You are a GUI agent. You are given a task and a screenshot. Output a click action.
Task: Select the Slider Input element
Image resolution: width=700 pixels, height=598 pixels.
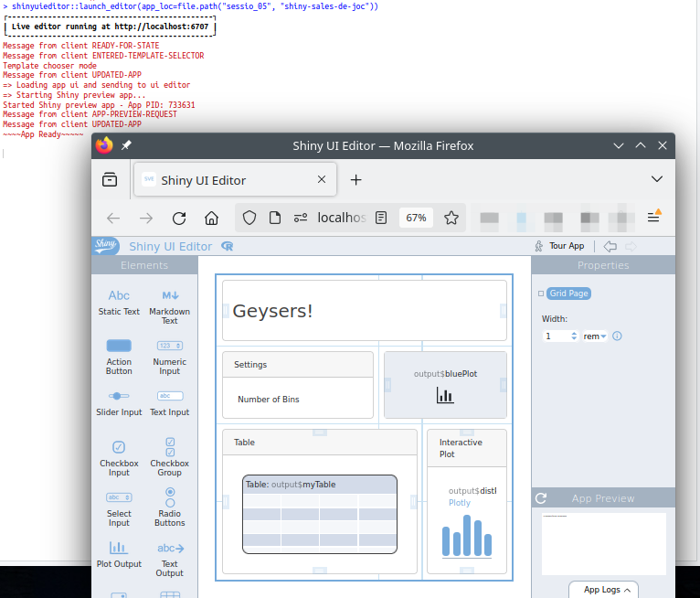coord(119,402)
